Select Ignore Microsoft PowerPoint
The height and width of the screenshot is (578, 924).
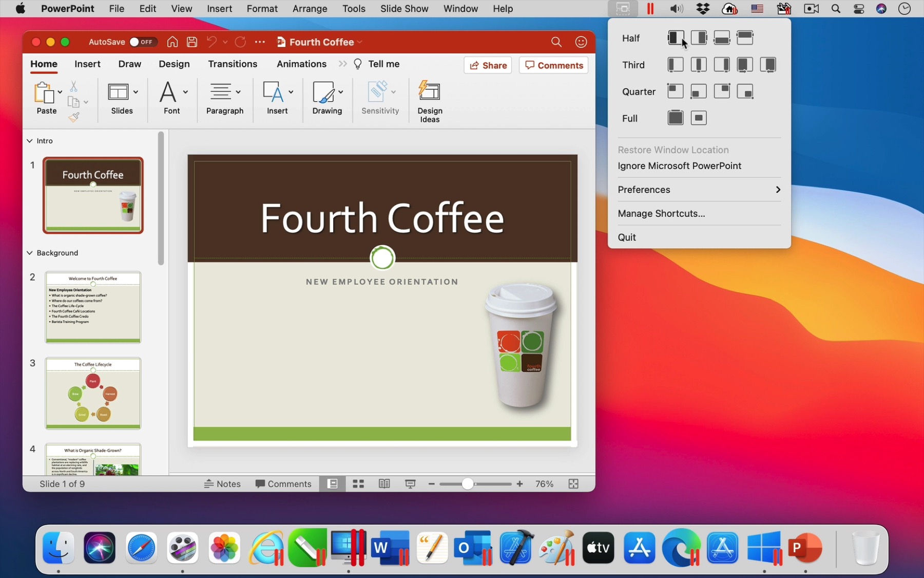[680, 165]
